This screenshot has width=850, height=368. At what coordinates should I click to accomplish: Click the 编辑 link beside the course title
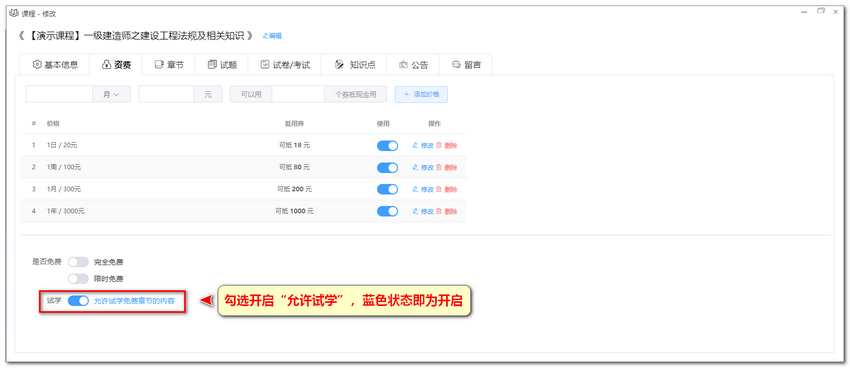(272, 36)
